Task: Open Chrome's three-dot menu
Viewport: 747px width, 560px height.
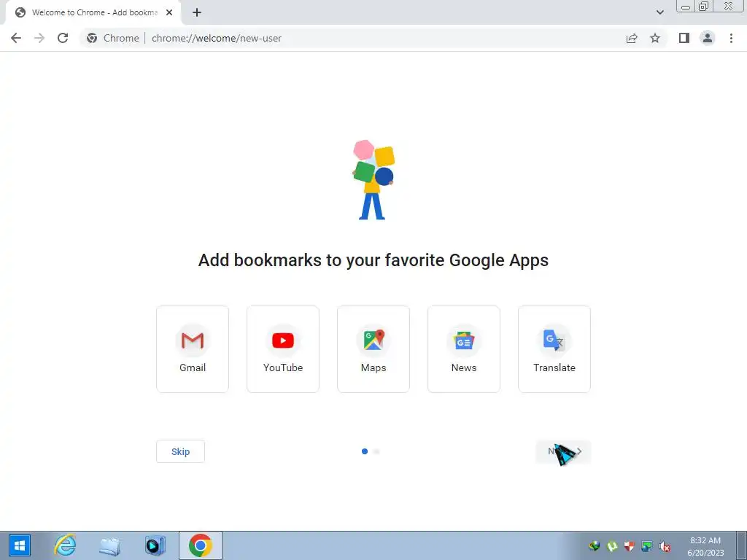Action: (731, 38)
